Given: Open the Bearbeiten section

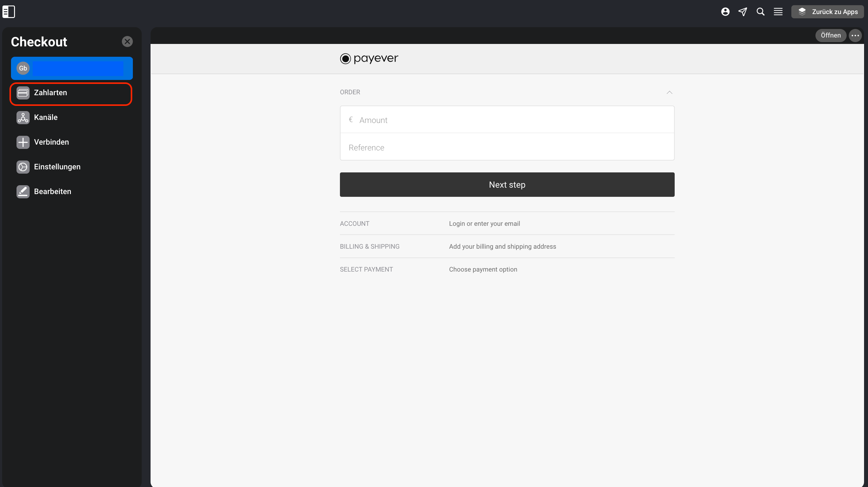Looking at the screenshot, I should 71,192.
